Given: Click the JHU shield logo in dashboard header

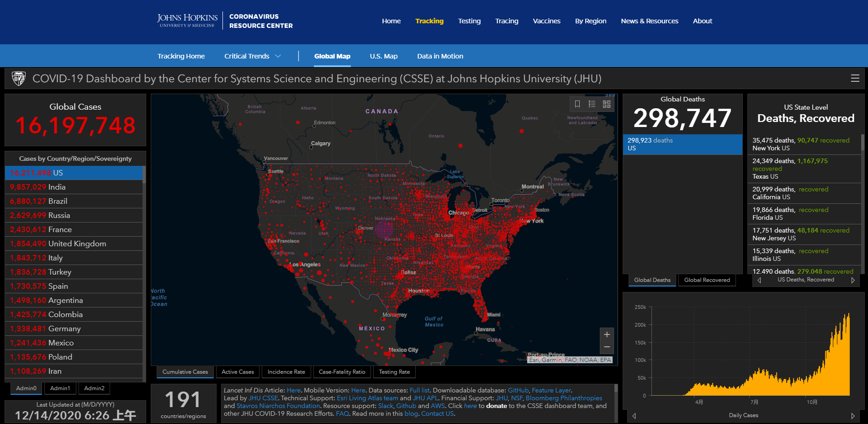Looking at the screenshot, I should (19, 79).
